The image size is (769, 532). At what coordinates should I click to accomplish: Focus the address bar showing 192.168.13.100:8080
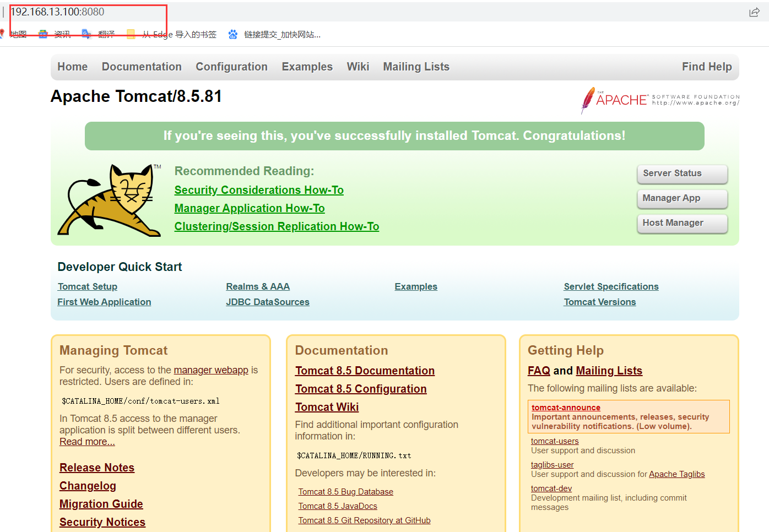pyautogui.click(x=57, y=12)
